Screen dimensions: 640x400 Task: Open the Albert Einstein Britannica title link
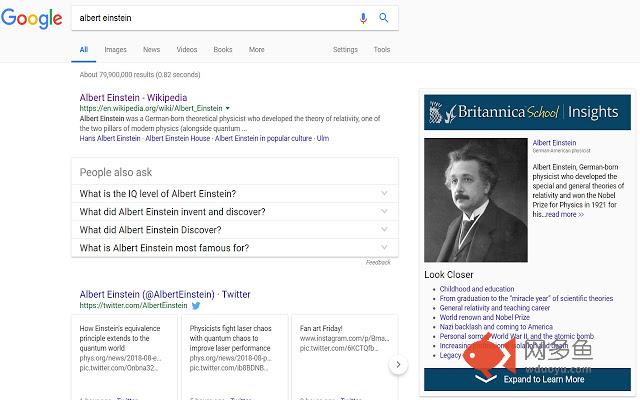click(x=554, y=143)
